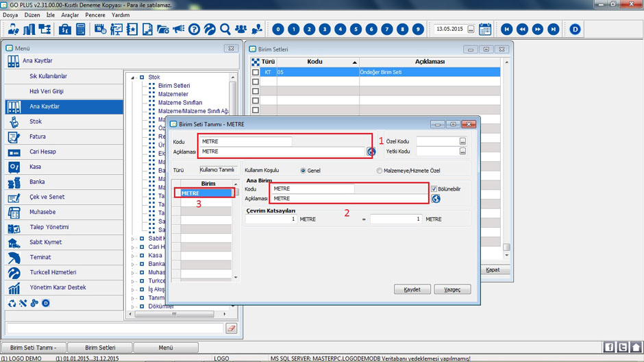The width and height of the screenshot is (644, 362).
Task: Click the folder with gear toolbar icon
Action: [162, 29]
